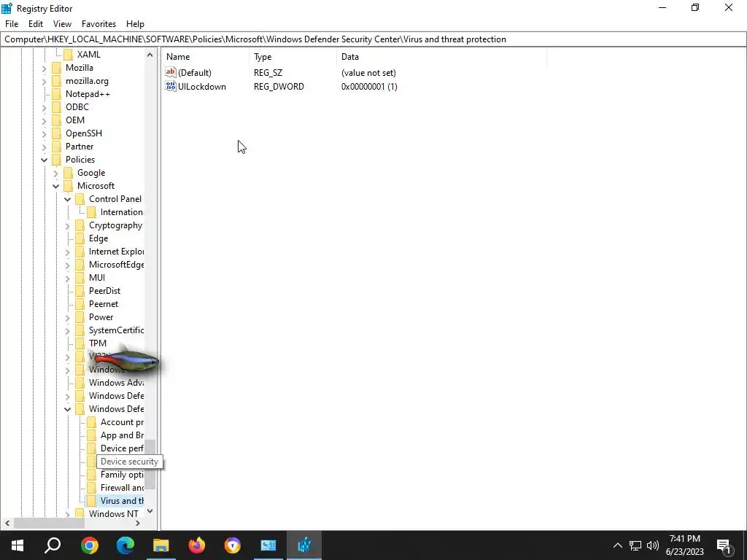The image size is (747, 560).
Task: Select the Notepad++ key folder icon
Action: [56, 94]
